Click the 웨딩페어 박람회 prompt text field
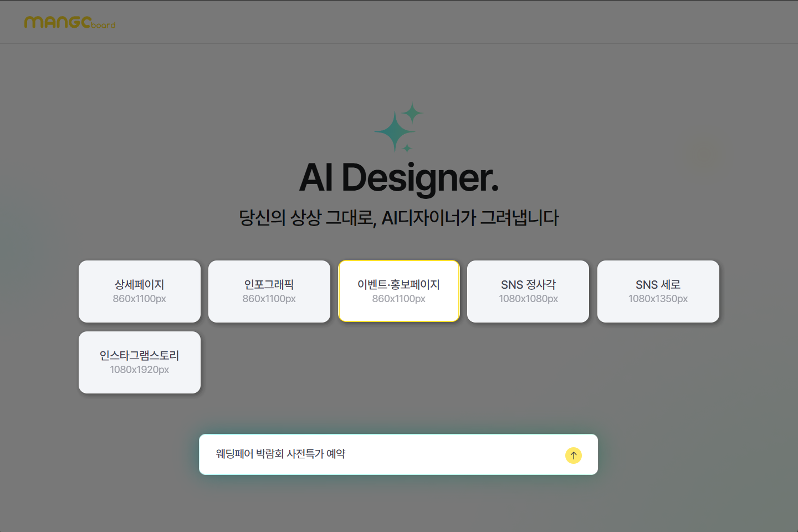798x532 pixels. [377, 454]
